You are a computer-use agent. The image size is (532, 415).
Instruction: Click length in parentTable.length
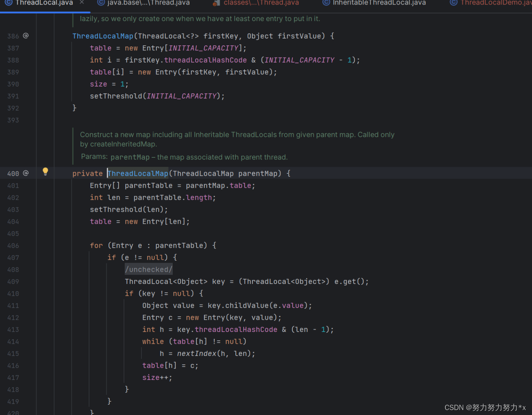coord(199,197)
